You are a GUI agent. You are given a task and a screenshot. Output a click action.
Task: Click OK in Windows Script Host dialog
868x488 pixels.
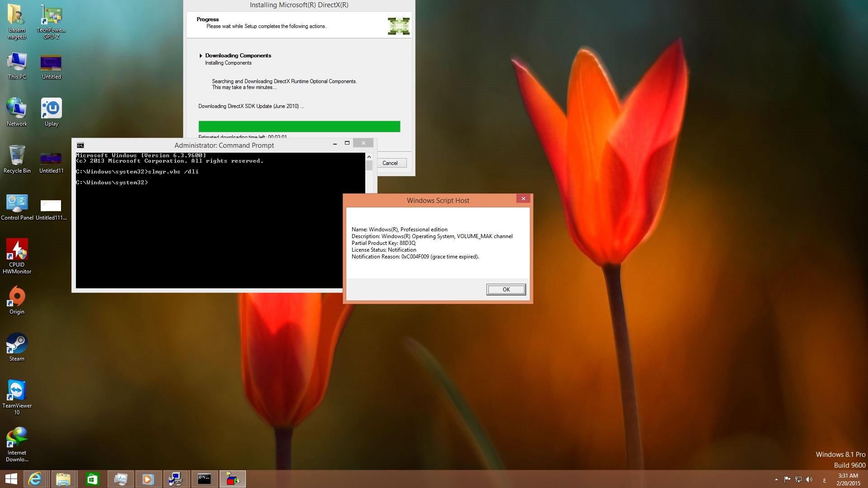coord(506,290)
